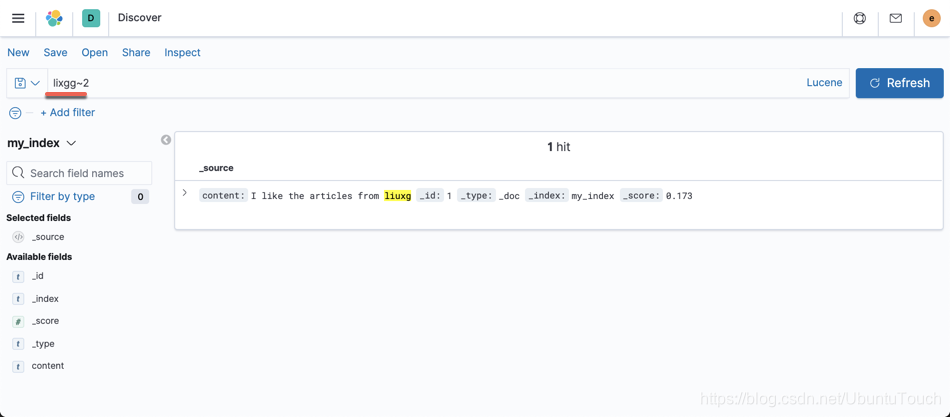
Task: Click the _index value my_index in row
Action: (593, 196)
